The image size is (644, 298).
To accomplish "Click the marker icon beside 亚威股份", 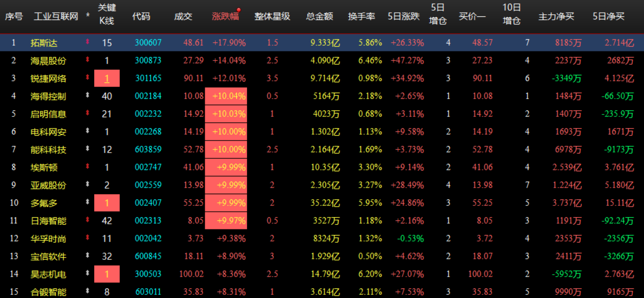I will point(88,185).
